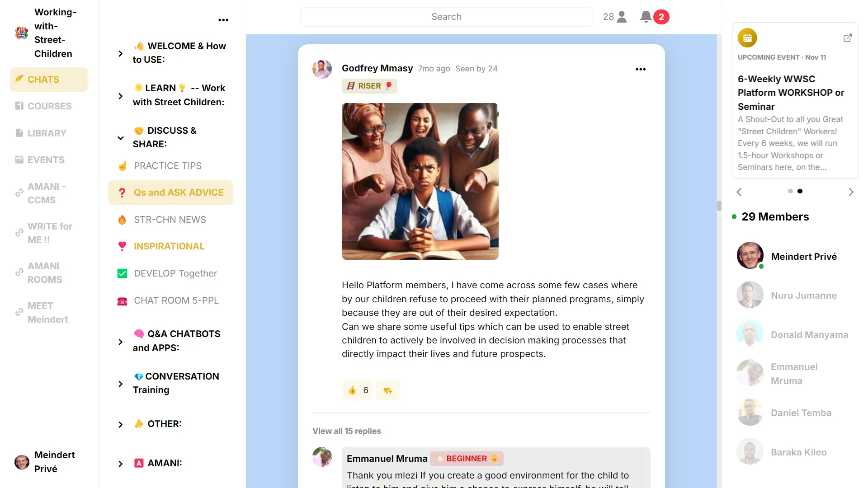The height and width of the screenshot is (488, 868).
Task: Collapse the DISCUSS & SHARE section
Action: [x=120, y=138]
